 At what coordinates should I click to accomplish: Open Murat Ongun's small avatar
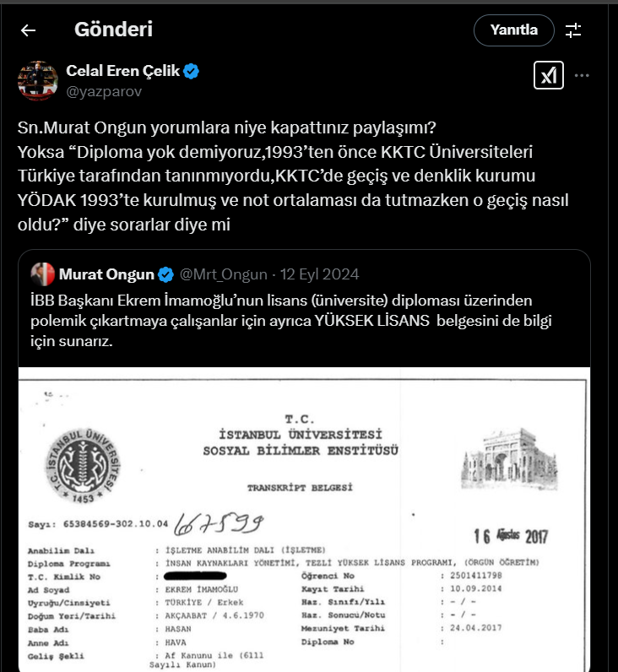(43, 274)
